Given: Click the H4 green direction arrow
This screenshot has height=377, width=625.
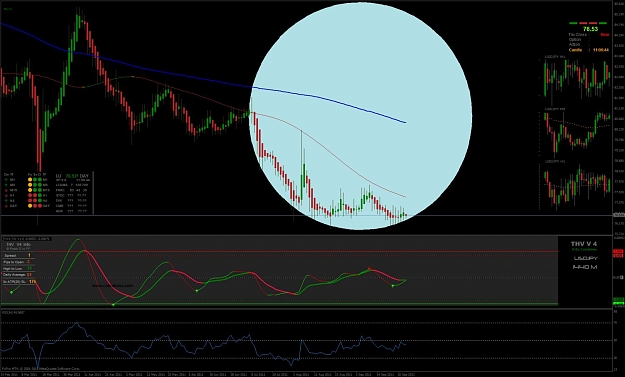Looking at the screenshot, I should pos(6,200).
